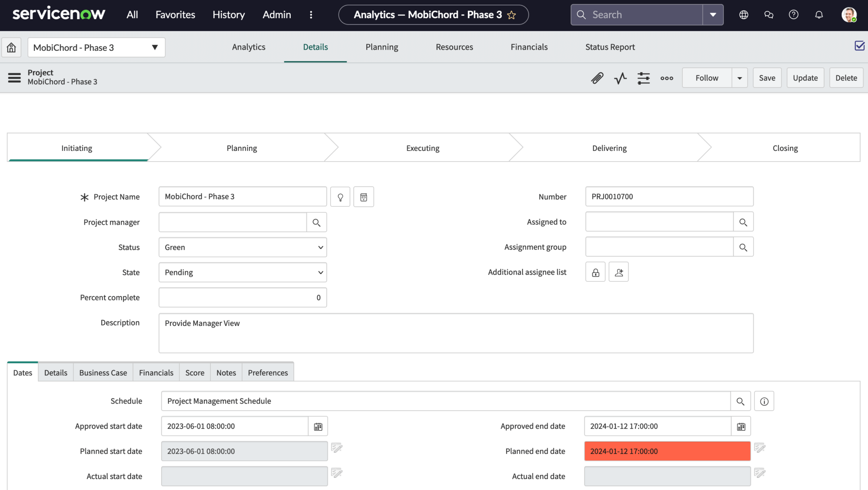This screenshot has height=490, width=868.
Task: Click the Number field PRJ0010700
Action: click(x=670, y=197)
